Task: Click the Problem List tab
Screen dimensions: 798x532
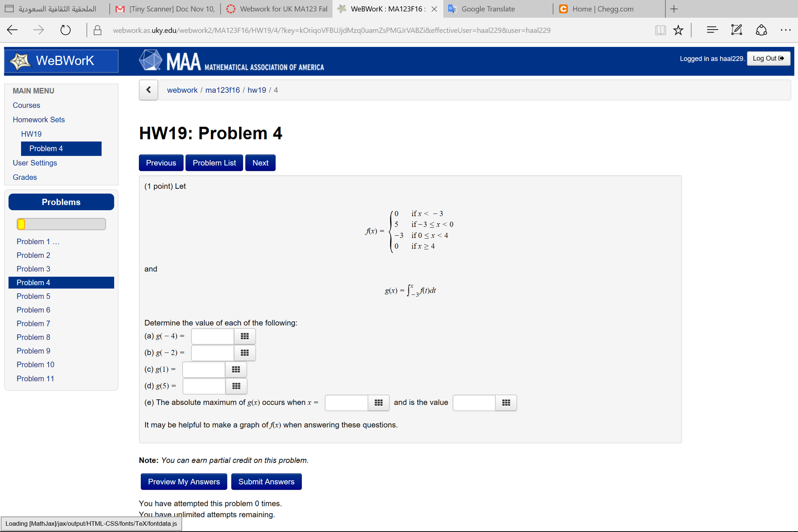Action: point(214,163)
